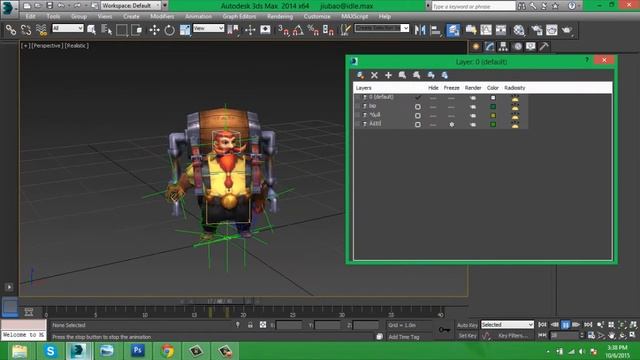The image size is (640, 360).
Task: Click the Bind to Space Warp tool
Action: tap(41, 30)
